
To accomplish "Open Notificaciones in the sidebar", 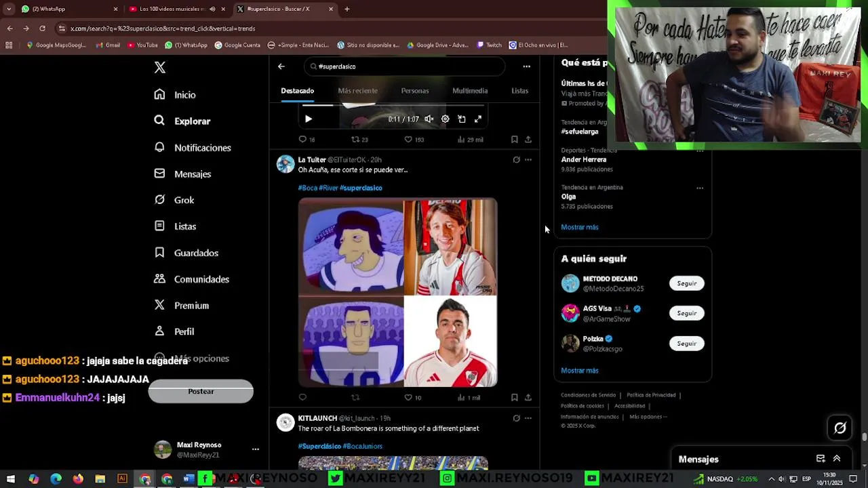I will pyautogui.click(x=193, y=147).
